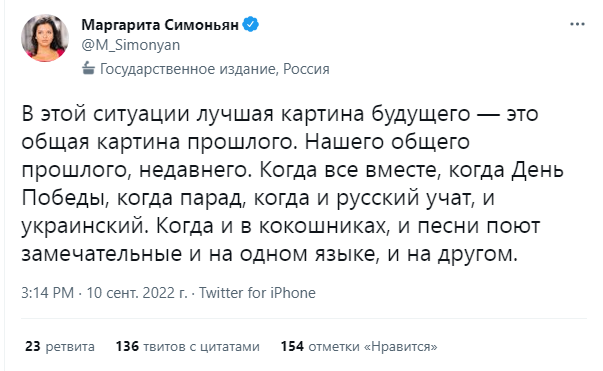This screenshot has height=371, width=603.
Task: Click the date 10 сент. 2022 г.
Action: pyautogui.click(x=137, y=293)
